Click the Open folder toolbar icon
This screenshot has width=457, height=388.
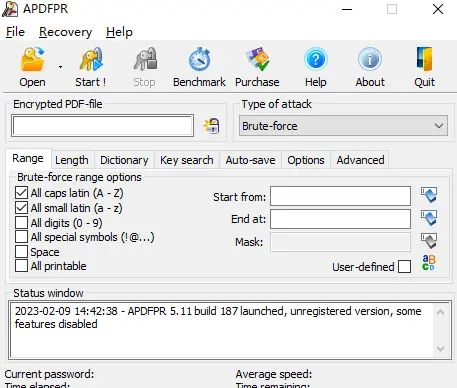(x=32, y=59)
